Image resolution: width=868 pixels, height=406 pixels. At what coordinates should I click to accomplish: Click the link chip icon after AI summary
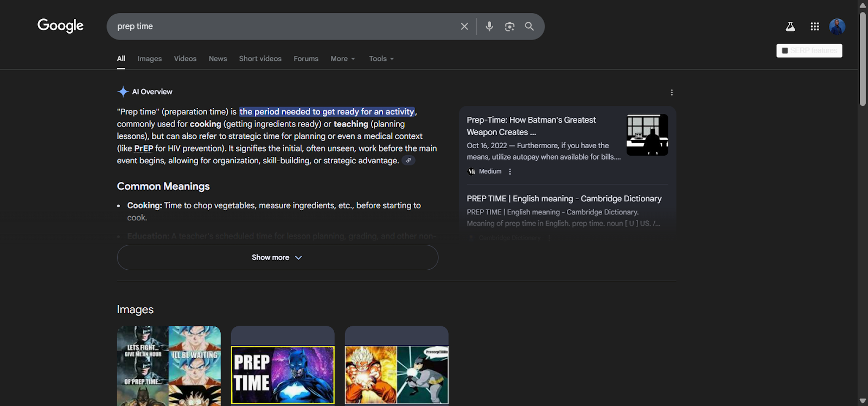point(409,160)
